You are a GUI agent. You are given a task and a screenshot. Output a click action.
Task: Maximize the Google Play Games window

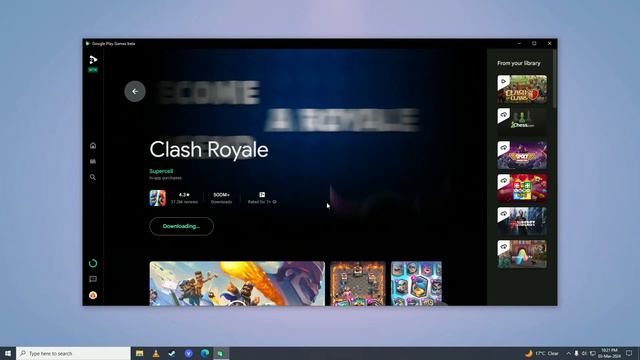[534, 43]
